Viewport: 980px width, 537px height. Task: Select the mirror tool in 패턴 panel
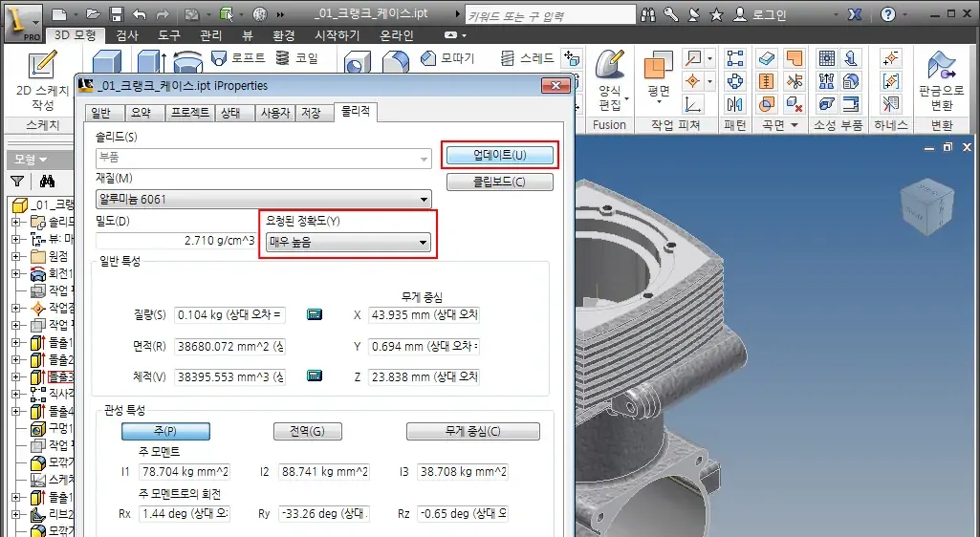tap(735, 103)
